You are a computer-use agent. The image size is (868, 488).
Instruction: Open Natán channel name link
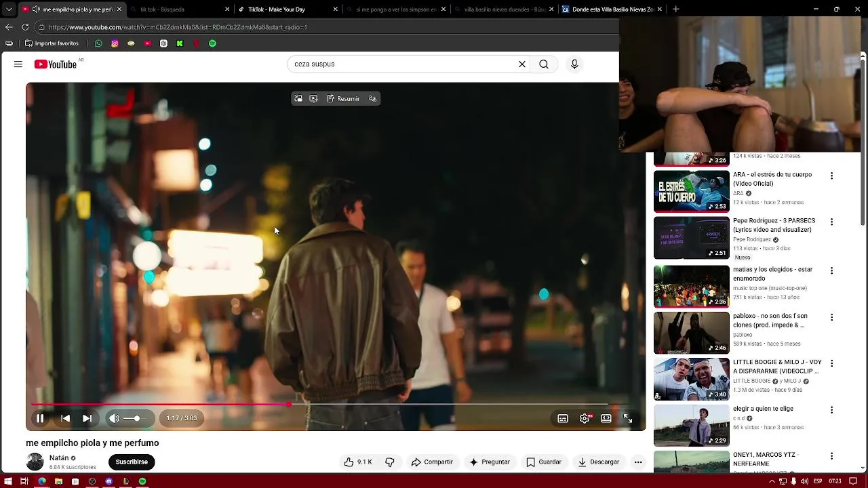tap(59, 458)
